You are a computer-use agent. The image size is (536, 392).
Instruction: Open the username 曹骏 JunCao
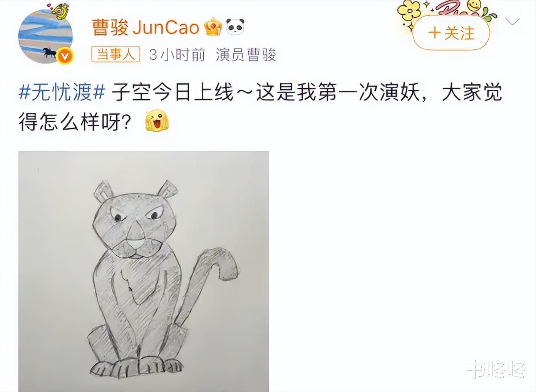[x=145, y=27]
